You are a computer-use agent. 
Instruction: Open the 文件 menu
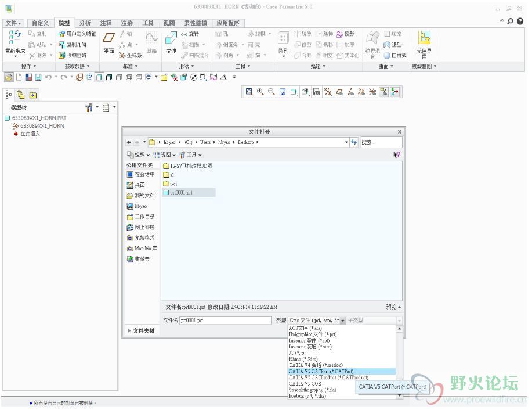[x=13, y=23]
